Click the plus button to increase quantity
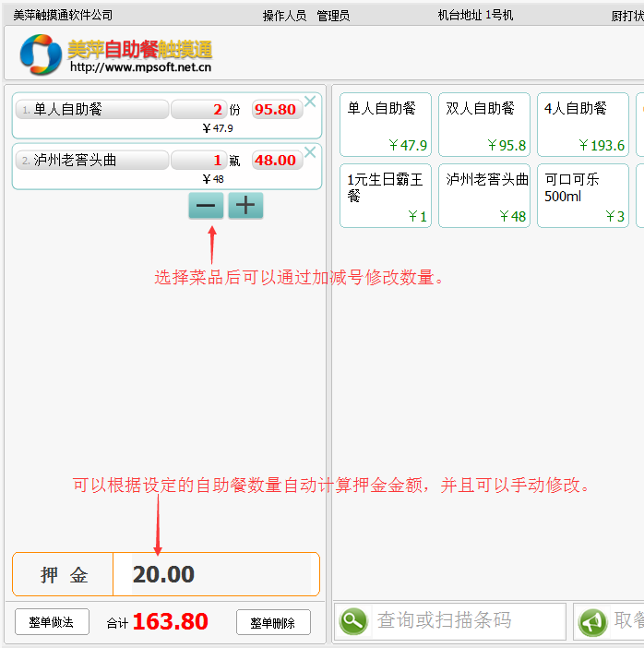 point(245,205)
